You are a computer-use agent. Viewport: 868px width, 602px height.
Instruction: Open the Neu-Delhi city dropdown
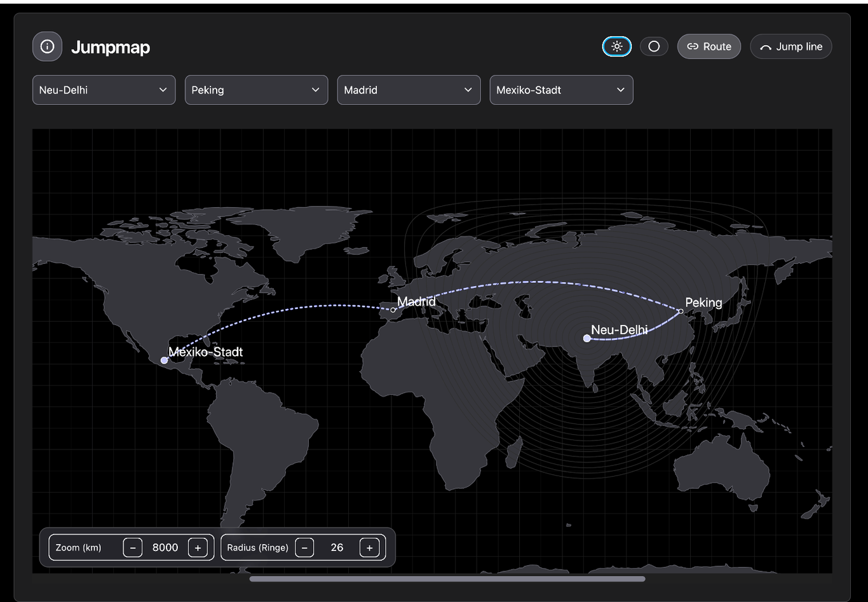click(x=104, y=90)
